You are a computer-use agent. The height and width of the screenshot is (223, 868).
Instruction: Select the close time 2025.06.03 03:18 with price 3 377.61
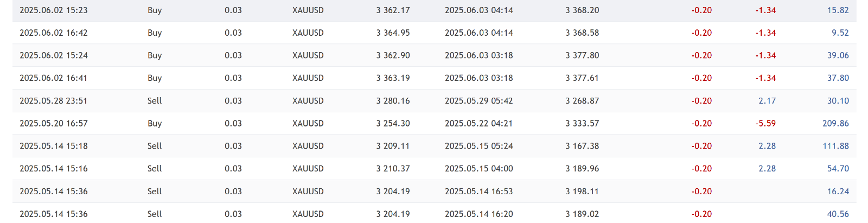click(x=478, y=78)
